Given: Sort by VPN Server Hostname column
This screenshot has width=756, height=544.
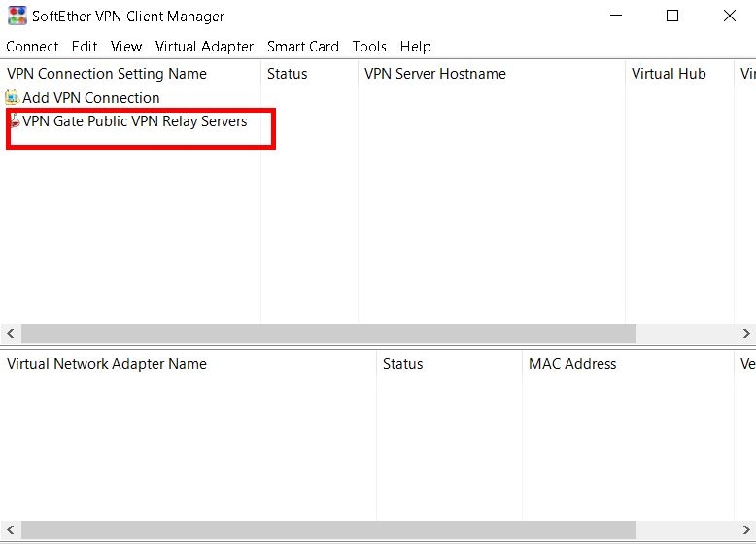Looking at the screenshot, I should coord(492,74).
